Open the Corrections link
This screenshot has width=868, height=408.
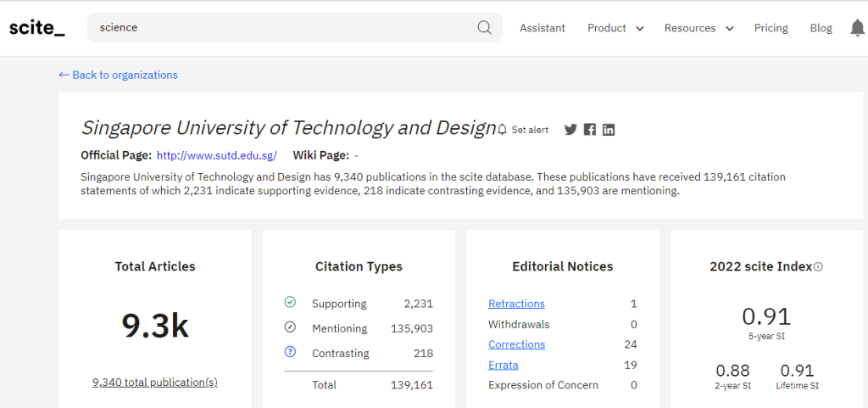[516, 344]
